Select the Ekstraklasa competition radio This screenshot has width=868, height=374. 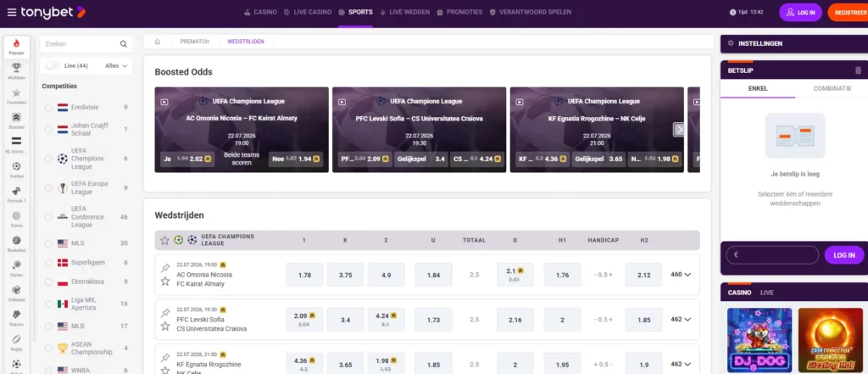(48, 282)
